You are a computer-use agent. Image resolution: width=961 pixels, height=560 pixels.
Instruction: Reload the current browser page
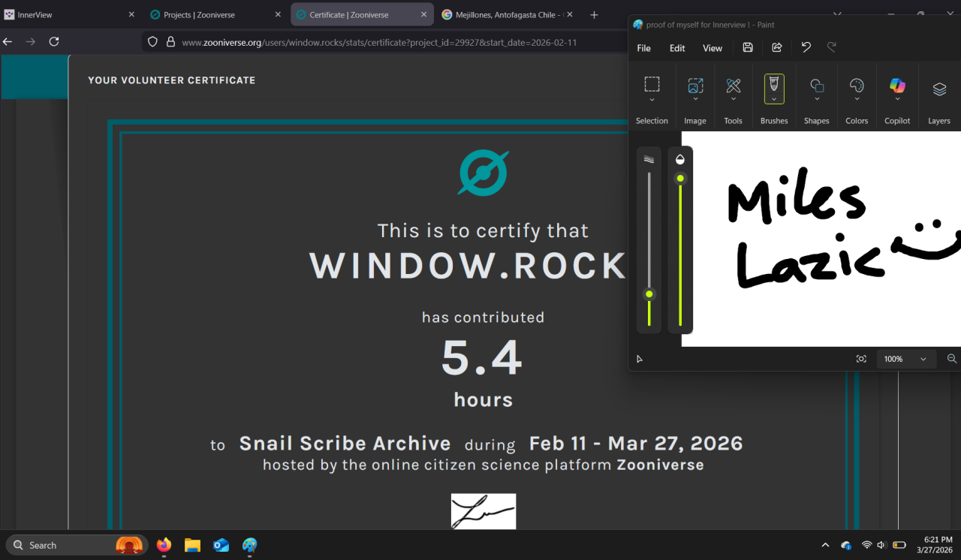54,42
